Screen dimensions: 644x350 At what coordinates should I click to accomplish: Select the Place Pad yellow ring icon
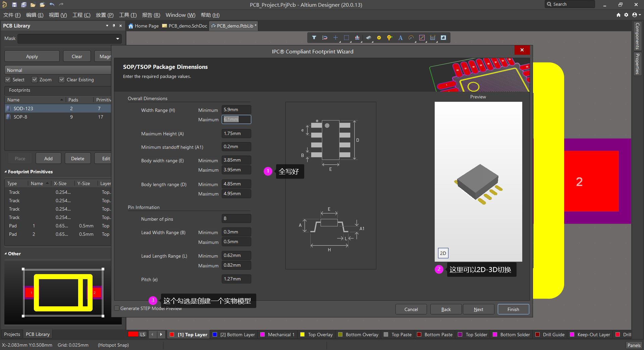point(379,38)
